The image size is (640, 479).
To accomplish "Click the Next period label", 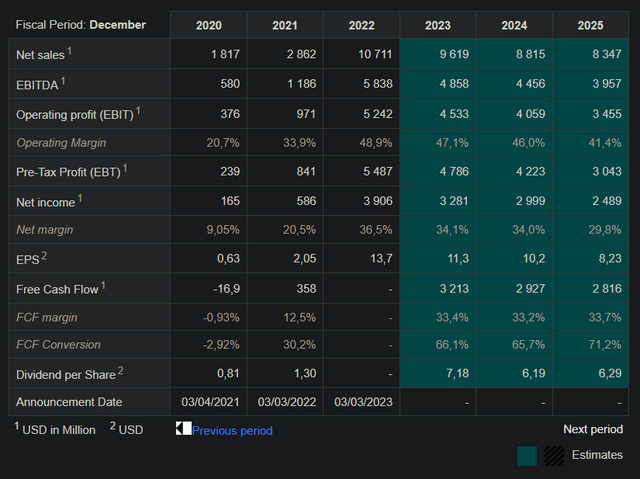I will point(593,429).
